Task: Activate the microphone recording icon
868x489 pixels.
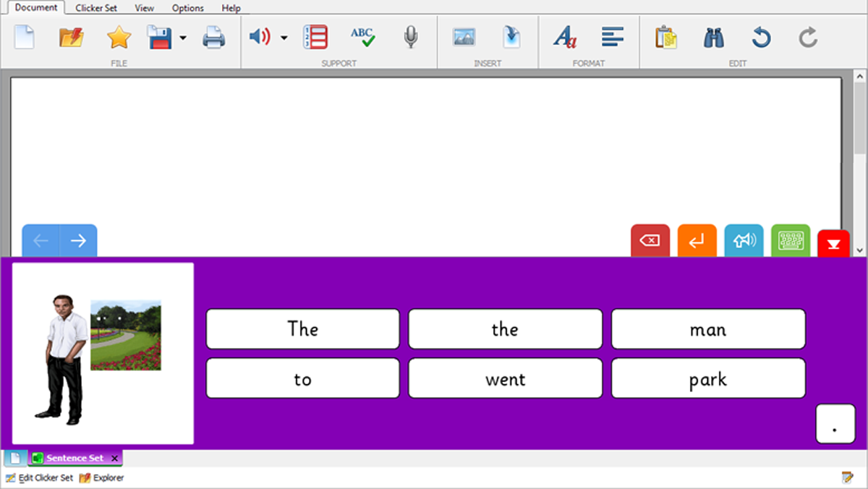Action: [x=411, y=37]
